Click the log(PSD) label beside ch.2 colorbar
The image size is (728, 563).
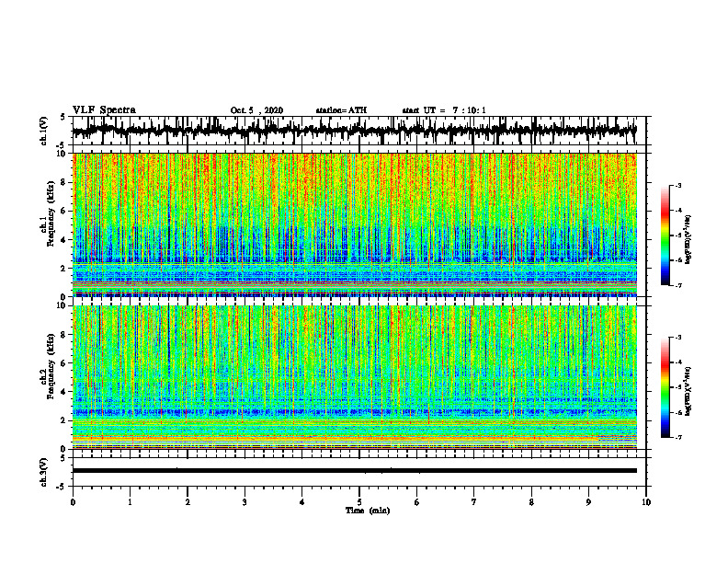coord(688,391)
